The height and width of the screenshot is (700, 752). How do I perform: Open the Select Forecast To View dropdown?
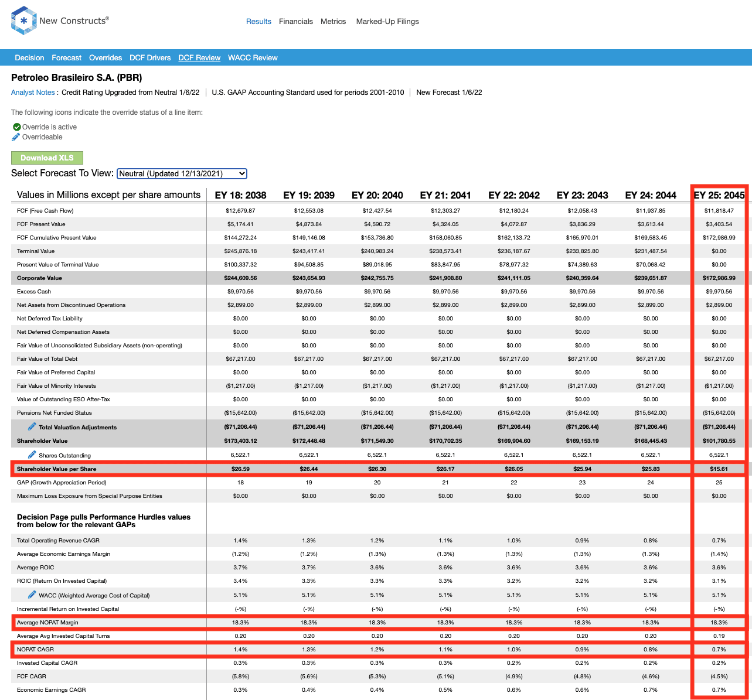[x=182, y=173]
